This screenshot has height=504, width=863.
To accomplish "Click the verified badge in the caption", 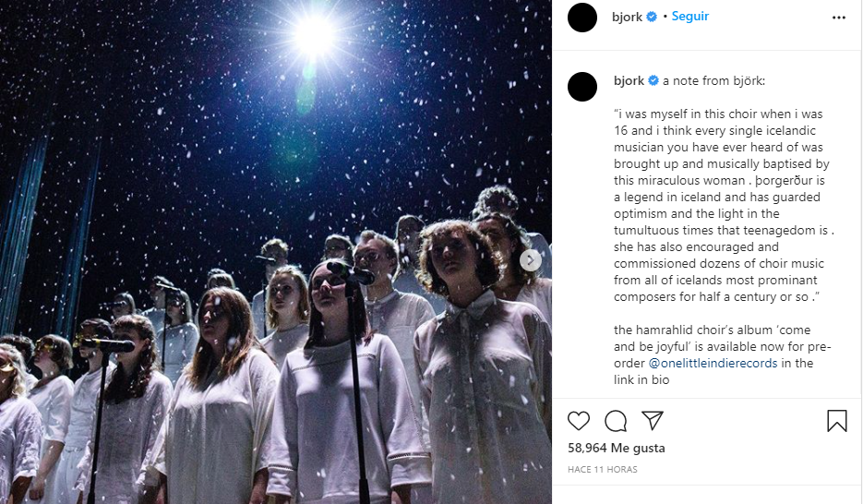I will (x=653, y=81).
